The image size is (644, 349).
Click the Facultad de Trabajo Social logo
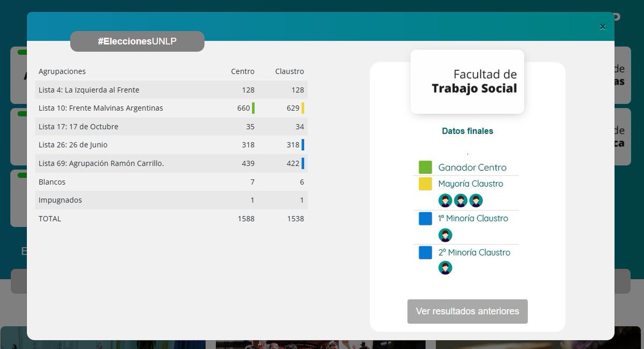(467, 82)
